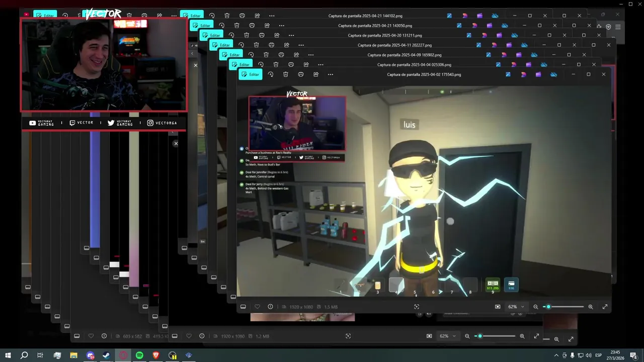Zoom in on the front Photos window
This screenshot has width=644, height=362.
point(591,307)
